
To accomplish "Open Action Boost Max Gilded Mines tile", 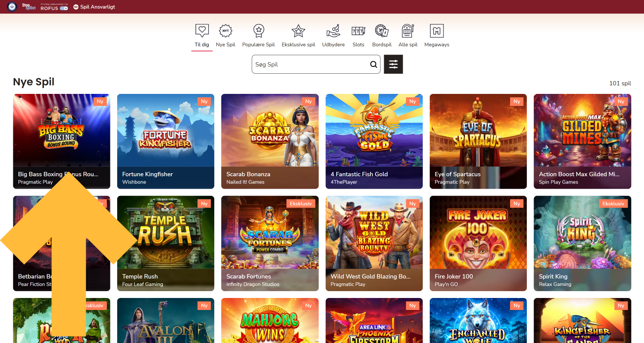I will (x=582, y=141).
